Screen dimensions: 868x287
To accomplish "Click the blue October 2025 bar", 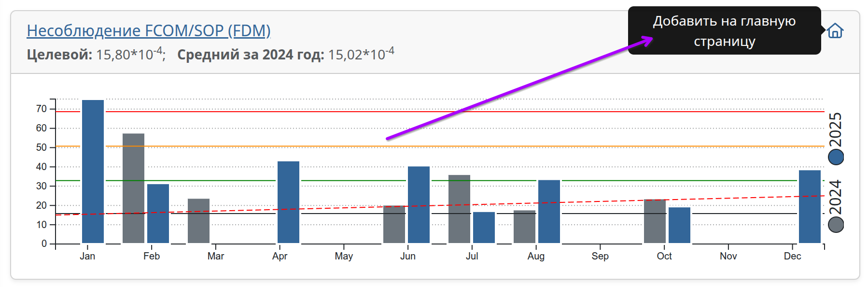I will click(x=679, y=225).
